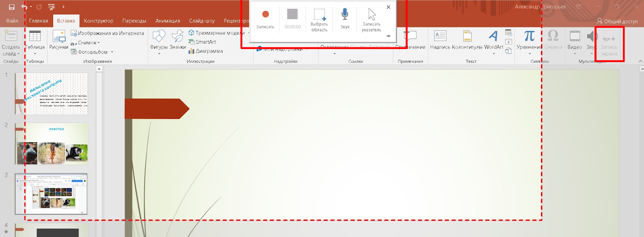Select the slide 2 thumbnail with animals
This screenshot has width=644, height=237.
52,144
